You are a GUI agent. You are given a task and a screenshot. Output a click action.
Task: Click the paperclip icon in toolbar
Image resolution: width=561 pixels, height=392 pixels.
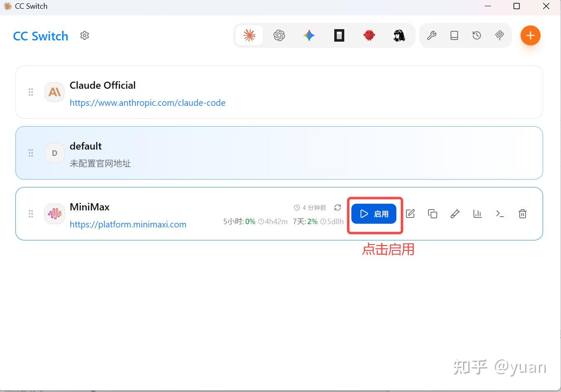pyautogui.click(x=499, y=35)
